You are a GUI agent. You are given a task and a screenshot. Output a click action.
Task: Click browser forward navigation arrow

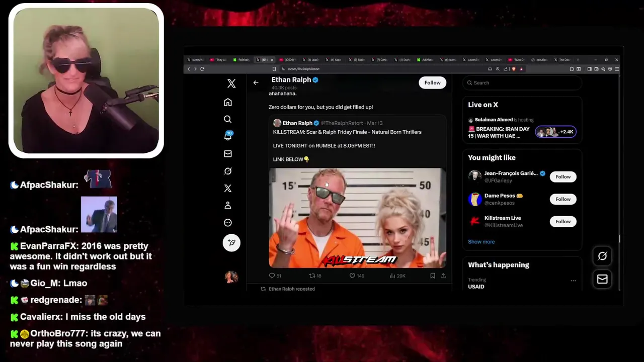(x=195, y=69)
